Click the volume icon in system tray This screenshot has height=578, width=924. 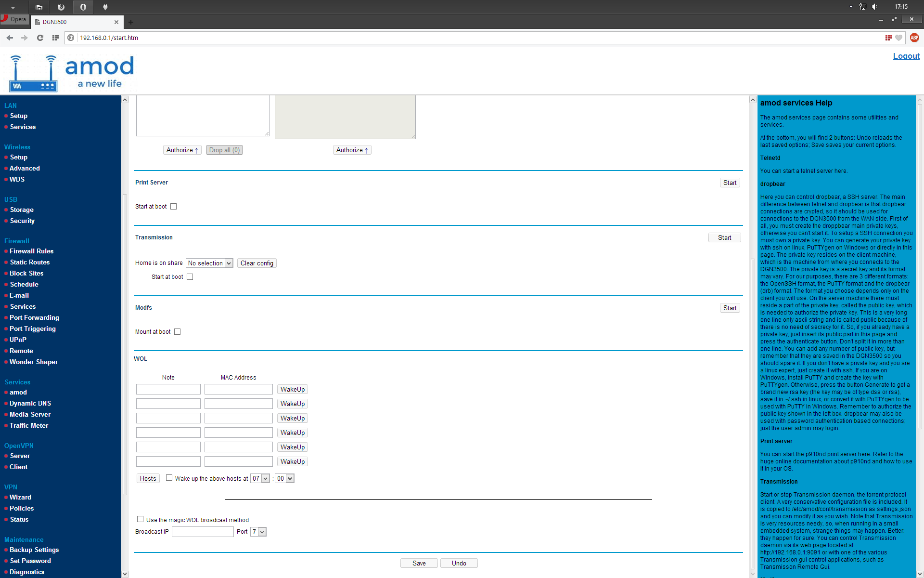pyautogui.click(x=874, y=7)
